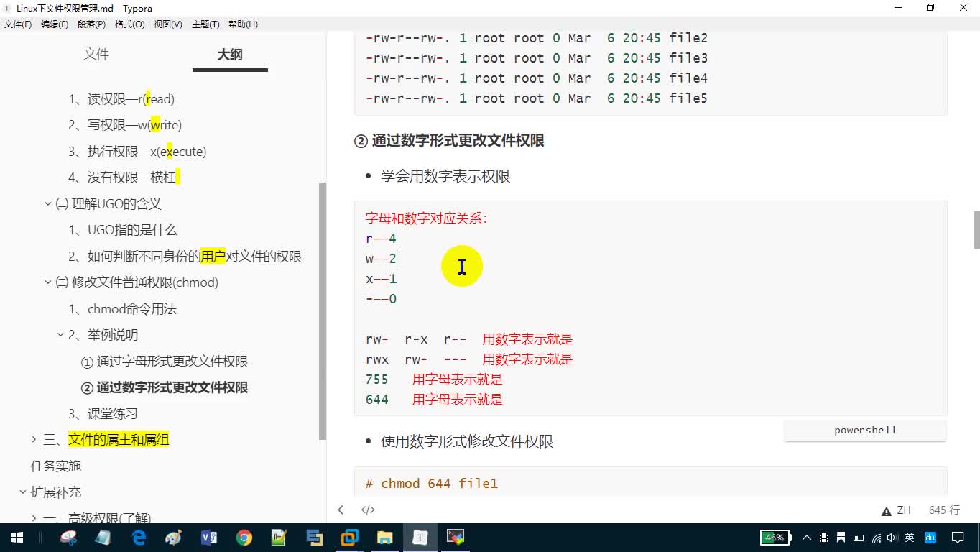Click the powershell code language field
The image size is (980, 552).
pyautogui.click(x=865, y=431)
